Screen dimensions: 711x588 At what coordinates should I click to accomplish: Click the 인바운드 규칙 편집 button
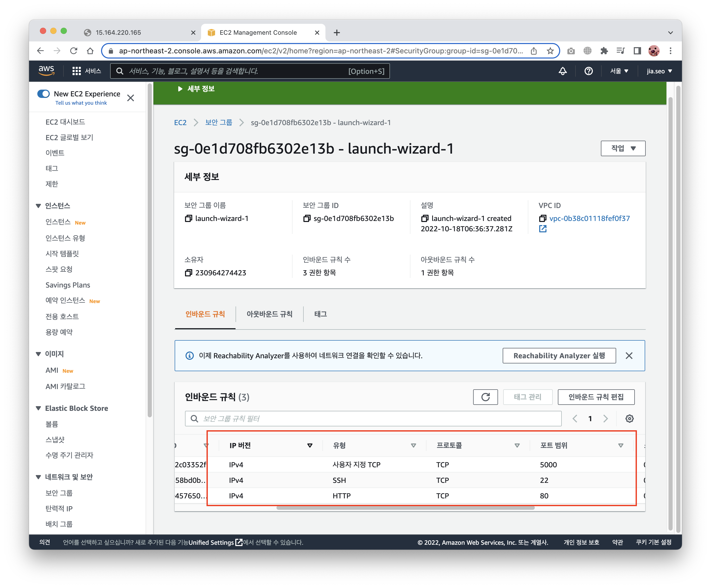(596, 397)
